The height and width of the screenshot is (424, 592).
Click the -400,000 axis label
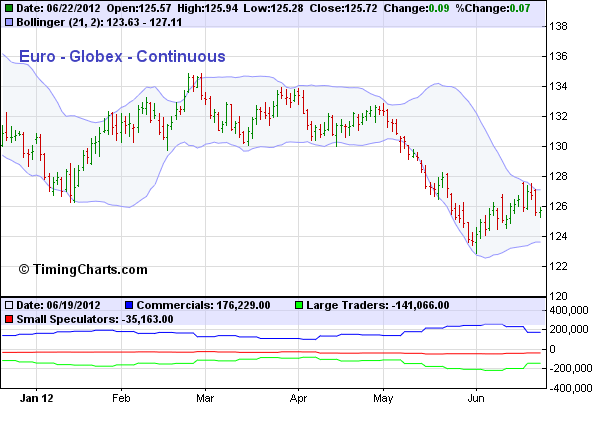pyautogui.click(x=570, y=388)
